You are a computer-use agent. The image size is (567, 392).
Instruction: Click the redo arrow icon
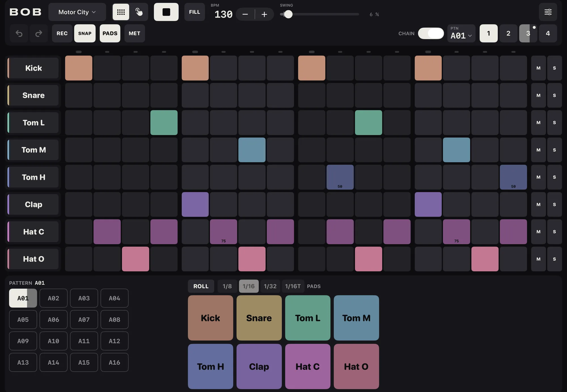(39, 33)
